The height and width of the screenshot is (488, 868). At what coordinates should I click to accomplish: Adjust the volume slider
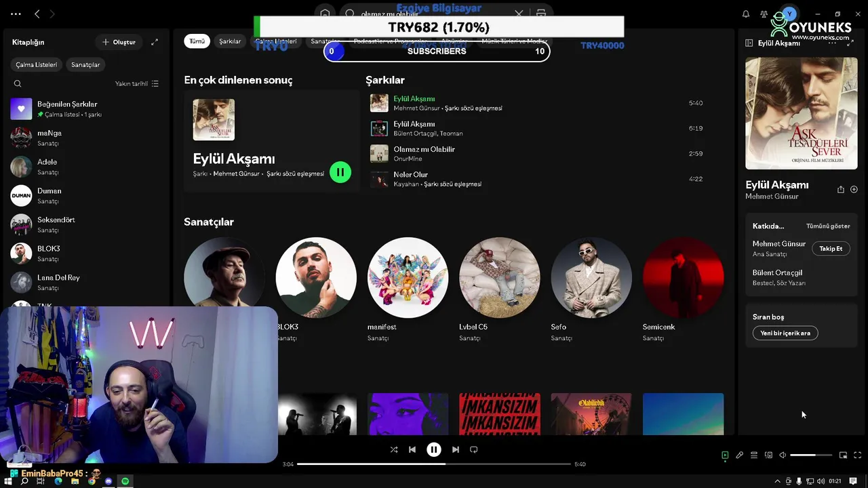811,455
